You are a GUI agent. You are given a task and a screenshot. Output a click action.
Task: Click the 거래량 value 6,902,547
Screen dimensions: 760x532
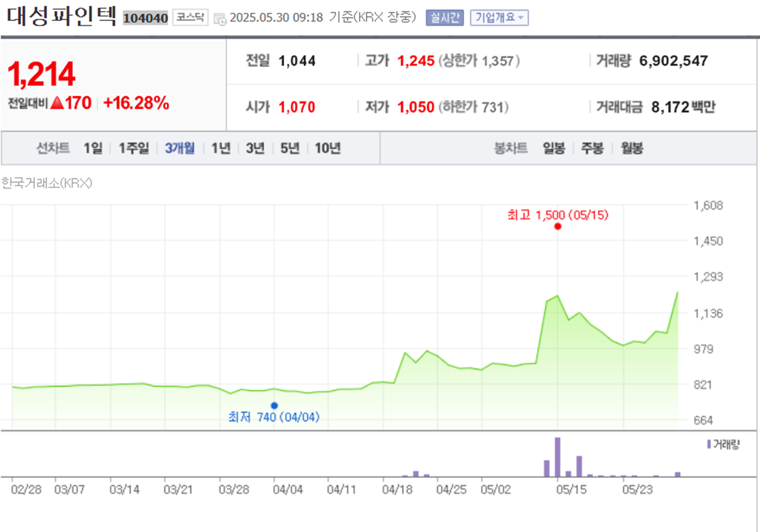click(674, 61)
